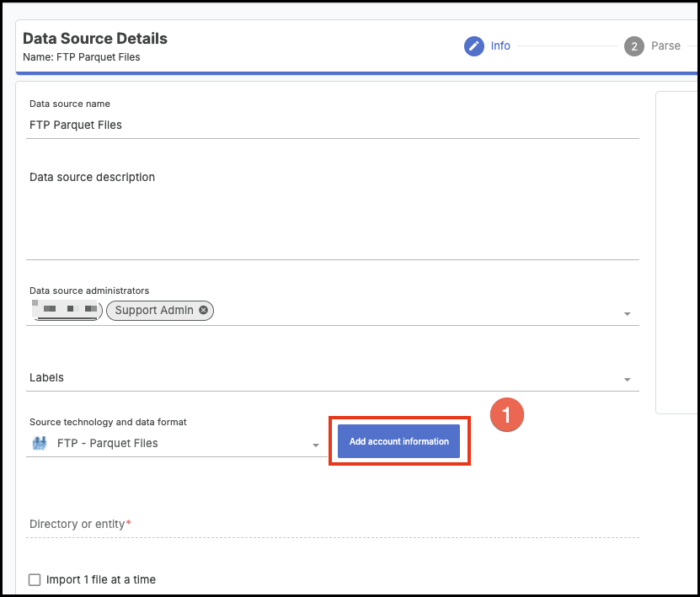Expand the Data source administrators dropdown arrow
The width and height of the screenshot is (700, 597).
coord(627,314)
